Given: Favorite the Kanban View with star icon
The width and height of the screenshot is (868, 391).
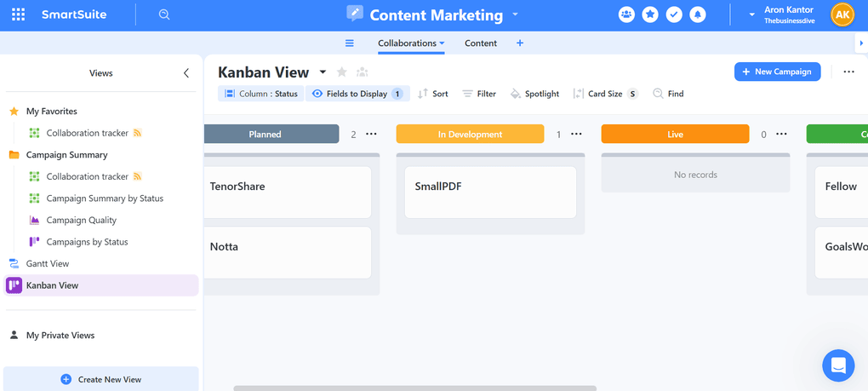Looking at the screenshot, I should click(342, 72).
